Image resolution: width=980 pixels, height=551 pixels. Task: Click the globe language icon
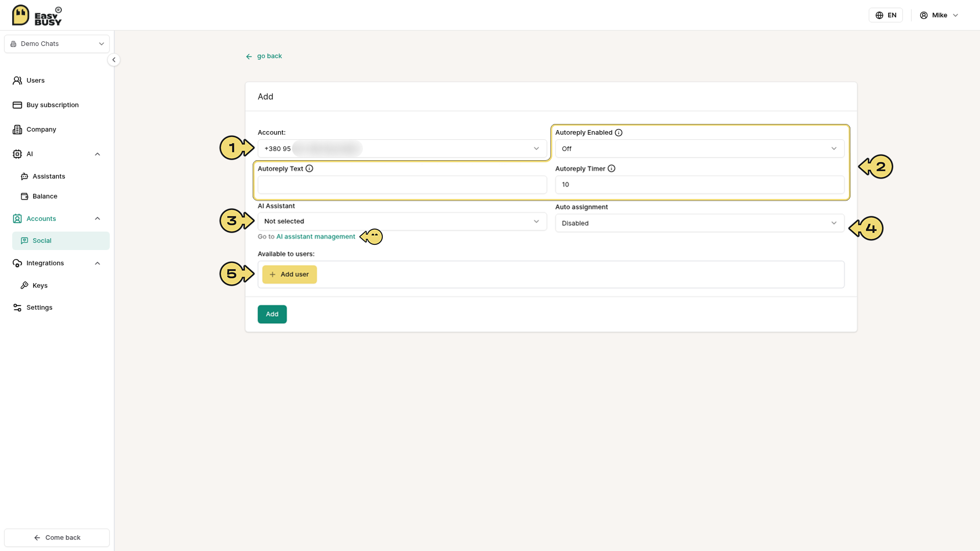[879, 15]
